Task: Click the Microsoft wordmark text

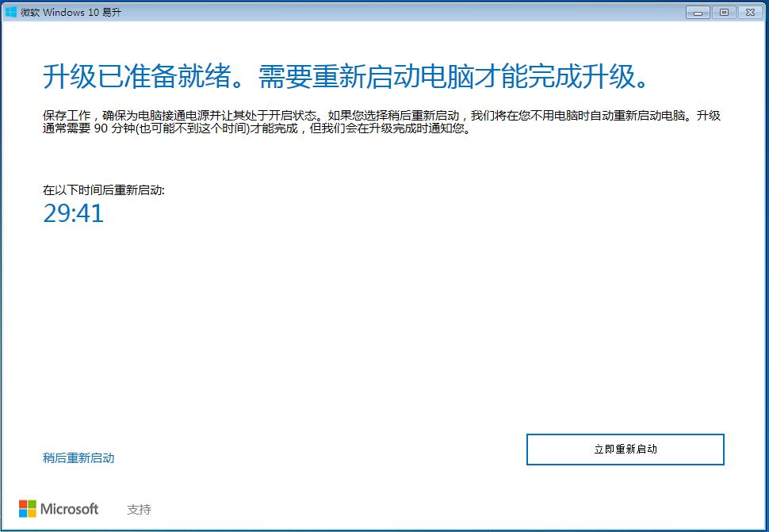Action: pyautogui.click(x=70, y=509)
